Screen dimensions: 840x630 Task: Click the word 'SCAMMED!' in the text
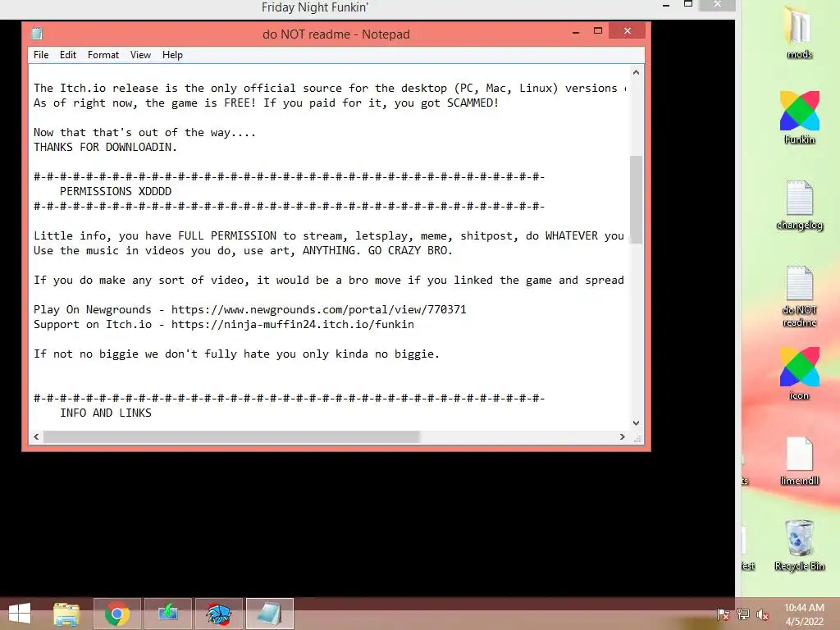tap(473, 103)
